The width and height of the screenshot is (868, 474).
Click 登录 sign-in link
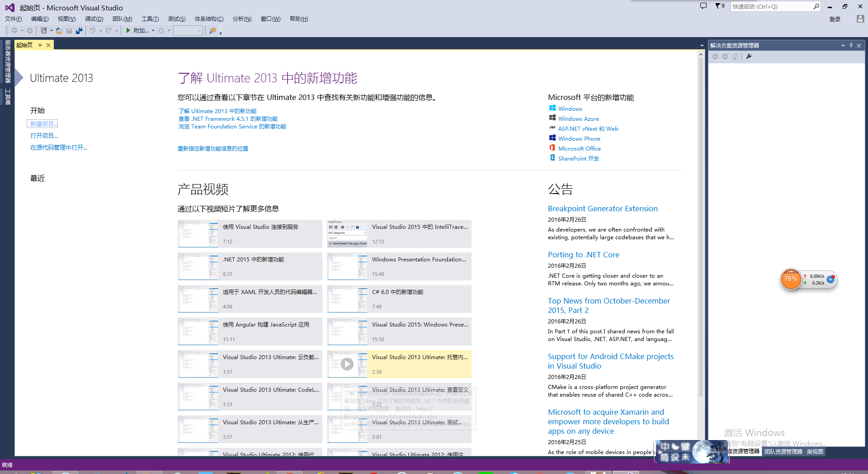pyautogui.click(x=835, y=19)
